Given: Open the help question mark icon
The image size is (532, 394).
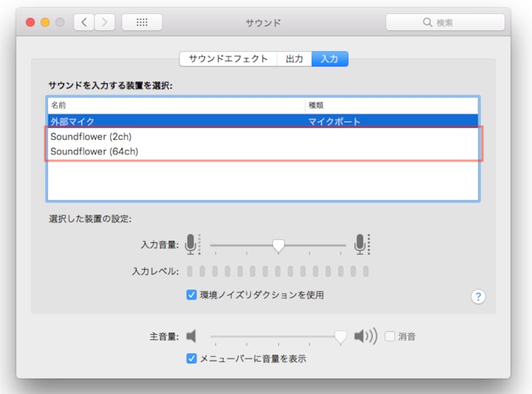Looking at the screenshot, I should 478,296.
